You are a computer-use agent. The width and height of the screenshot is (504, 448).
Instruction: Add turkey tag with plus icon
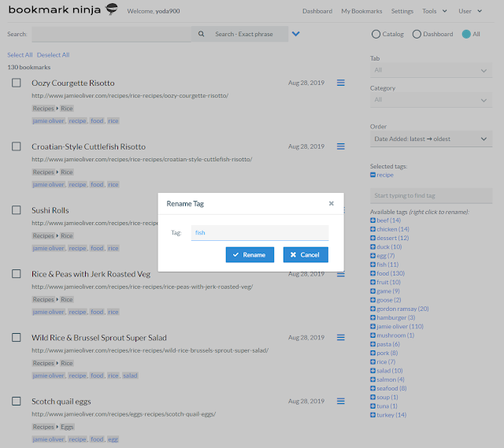pos(372,415)
